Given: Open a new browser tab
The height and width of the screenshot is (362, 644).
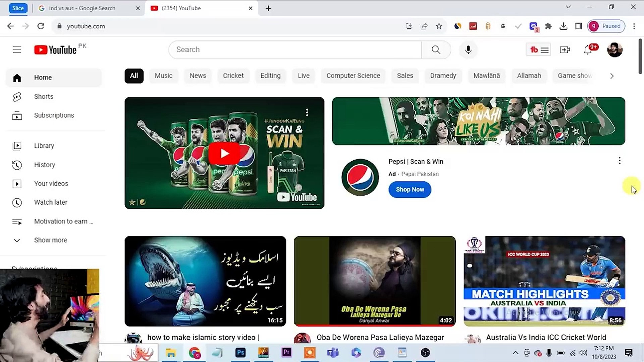Looking at the screenshot, I should coord(268,8).
